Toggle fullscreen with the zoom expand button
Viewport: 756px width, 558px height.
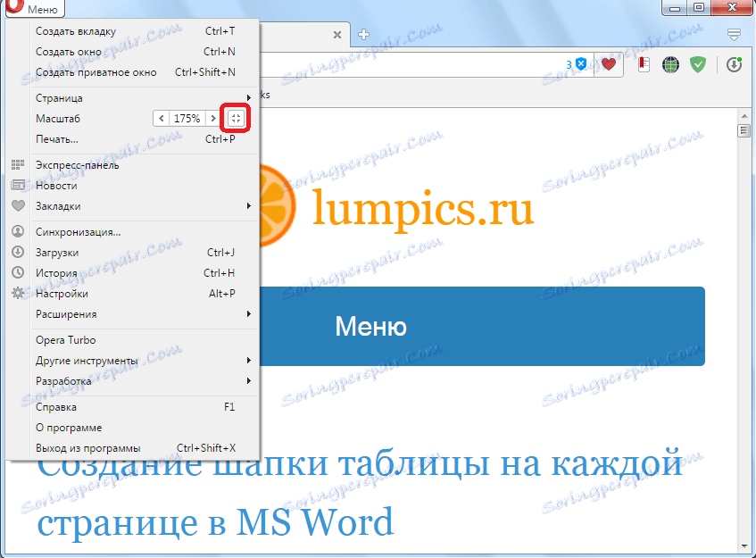235,118
